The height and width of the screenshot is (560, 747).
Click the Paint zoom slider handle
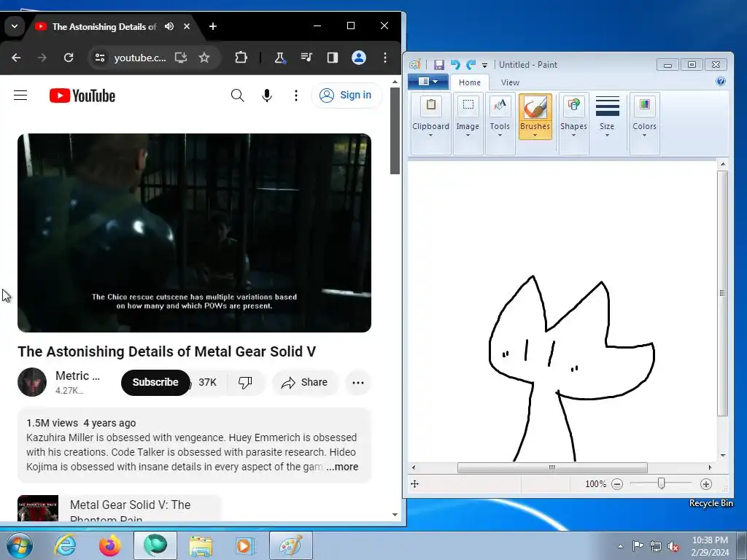click(x=661, y=484)
